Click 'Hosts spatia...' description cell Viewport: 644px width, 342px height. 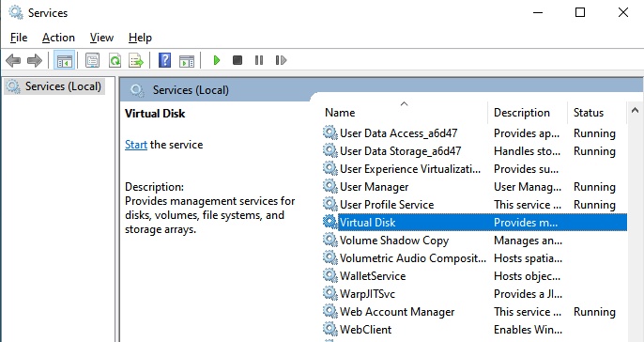(528, 258)
